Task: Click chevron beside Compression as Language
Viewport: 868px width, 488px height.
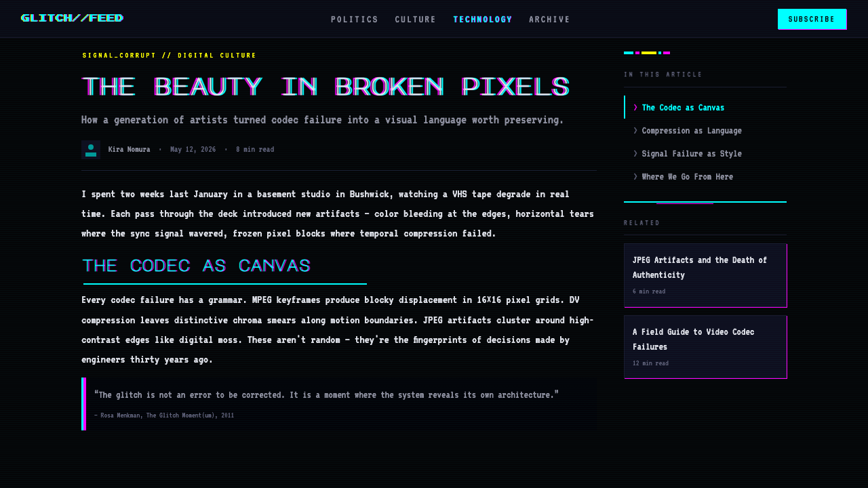Action: [x=635, y=131]
